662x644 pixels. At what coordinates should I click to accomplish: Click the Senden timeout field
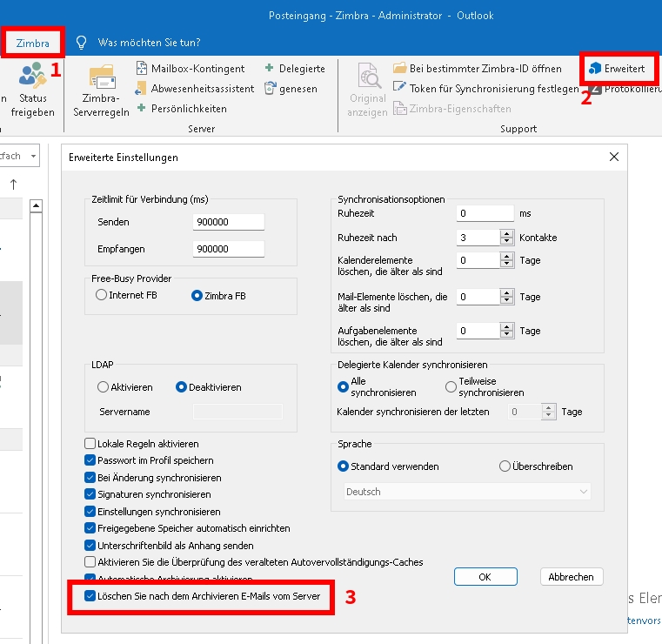click(229, 222)
